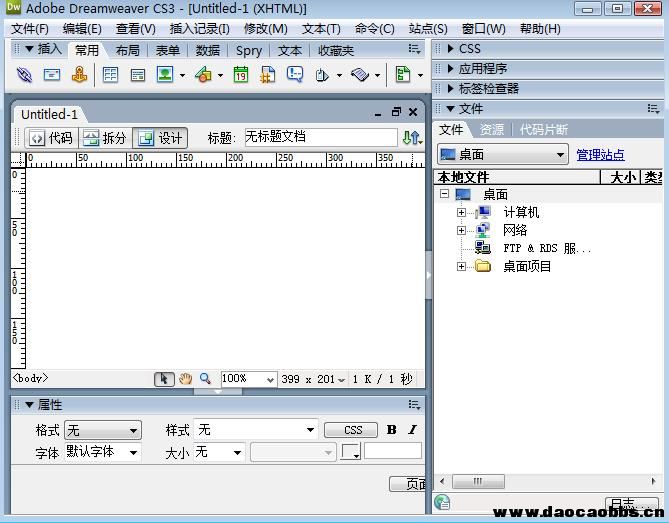Click the 标题 document title field
Screen dimensions: 669x523
(320, 138)
